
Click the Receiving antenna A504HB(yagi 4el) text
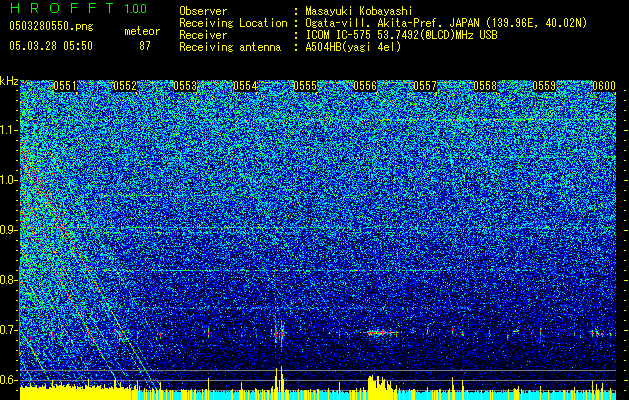353,47
